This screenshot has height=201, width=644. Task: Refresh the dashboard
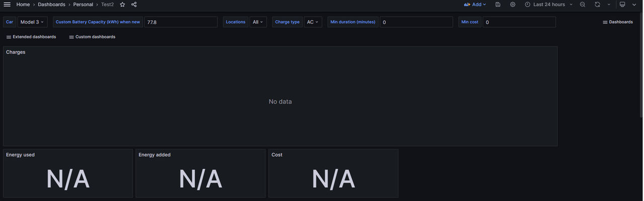pyautogui.click(x=597, y=5)
